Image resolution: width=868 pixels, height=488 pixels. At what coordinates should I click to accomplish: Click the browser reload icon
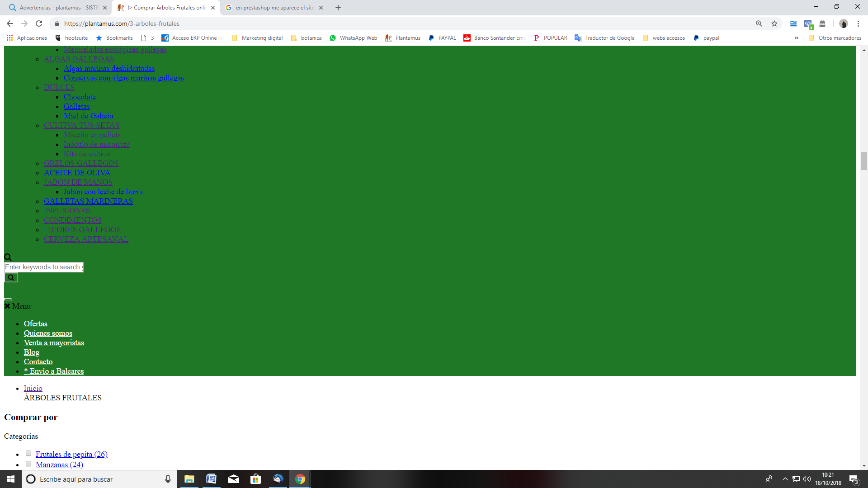[39, 23]
